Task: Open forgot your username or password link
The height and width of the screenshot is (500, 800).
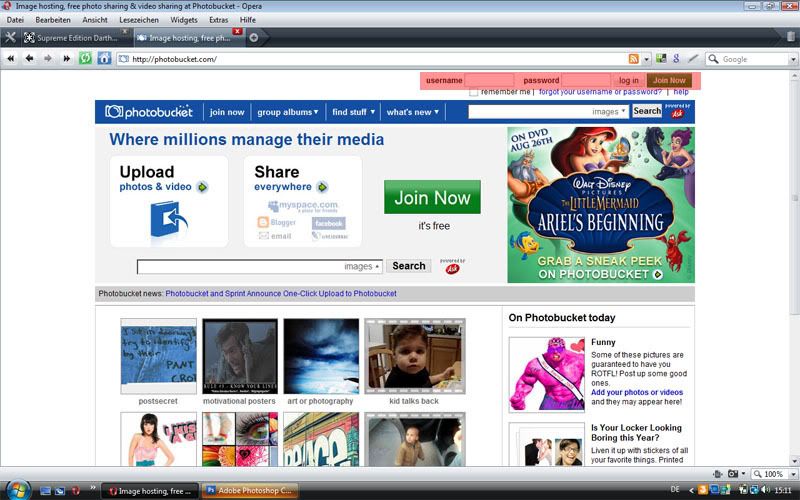Action: pos(600,92)
